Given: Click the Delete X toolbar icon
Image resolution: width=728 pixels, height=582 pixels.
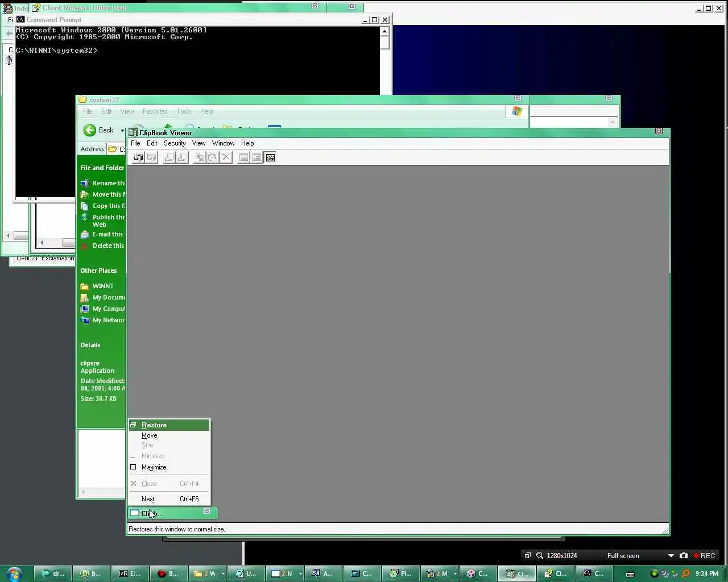Looking at the screenshot, I should (x=226, y=157).
